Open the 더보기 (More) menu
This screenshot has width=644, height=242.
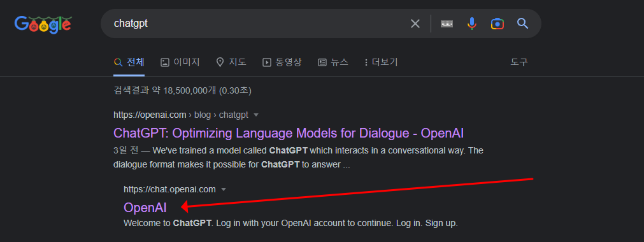point(381,62)
